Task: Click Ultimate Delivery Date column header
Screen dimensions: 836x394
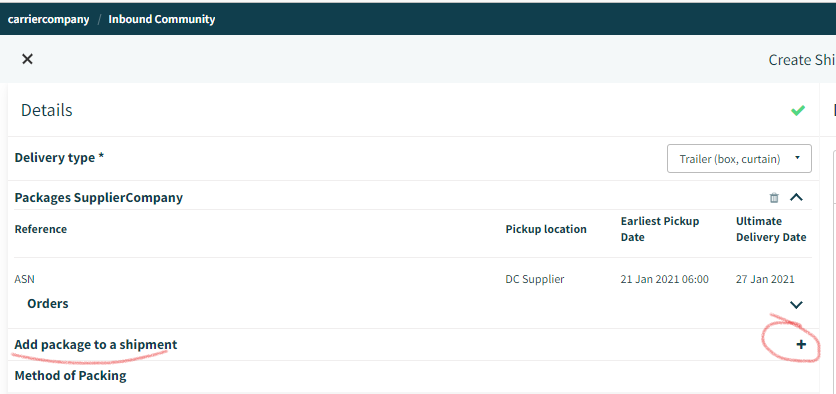Action: coord(771,229)
